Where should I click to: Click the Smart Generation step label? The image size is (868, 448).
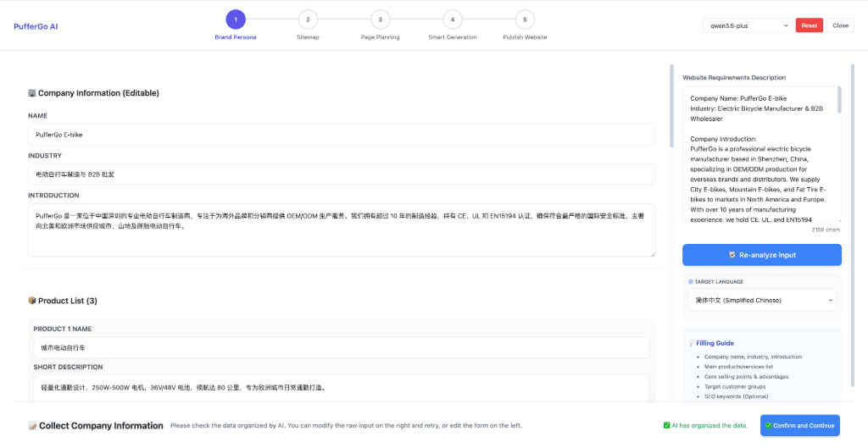tap(453, 37)
